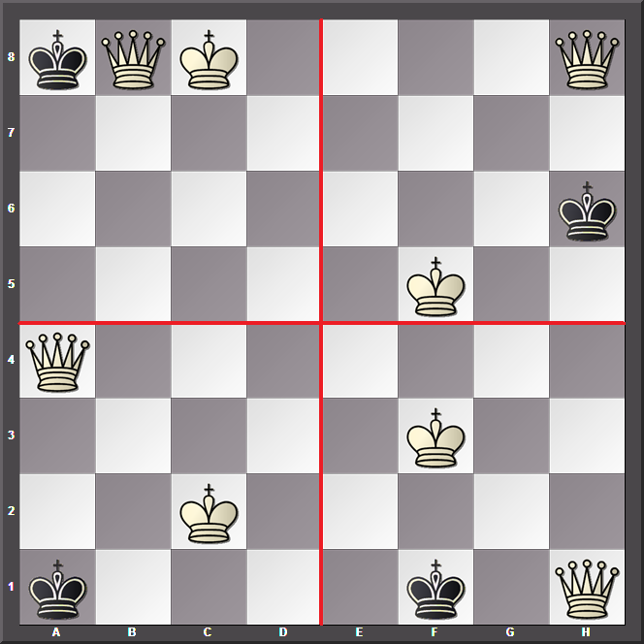Select the empty g7 square
644x644 pixels.
[511, 134]
